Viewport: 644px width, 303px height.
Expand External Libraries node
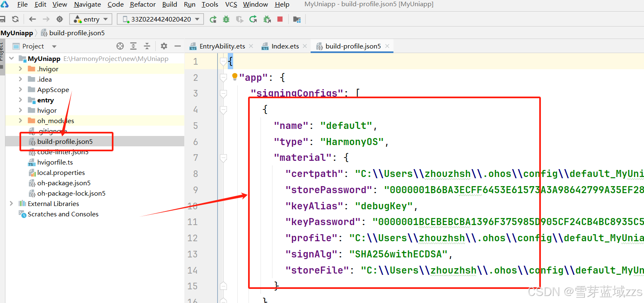pyautogui.click(x=11, y=204)
